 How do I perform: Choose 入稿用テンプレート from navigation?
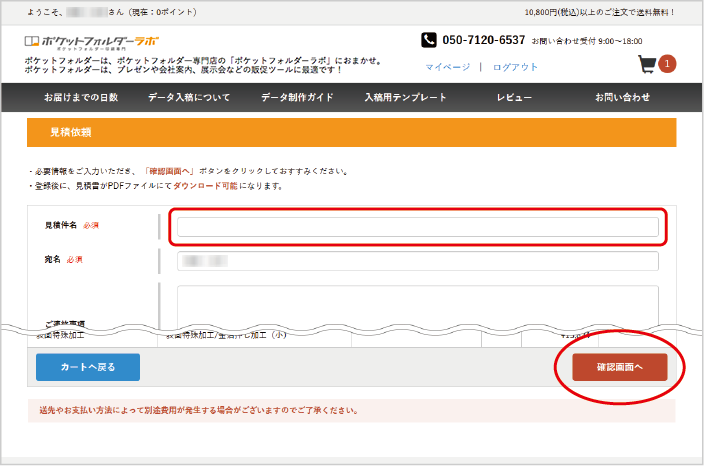(x=405, y=97)
